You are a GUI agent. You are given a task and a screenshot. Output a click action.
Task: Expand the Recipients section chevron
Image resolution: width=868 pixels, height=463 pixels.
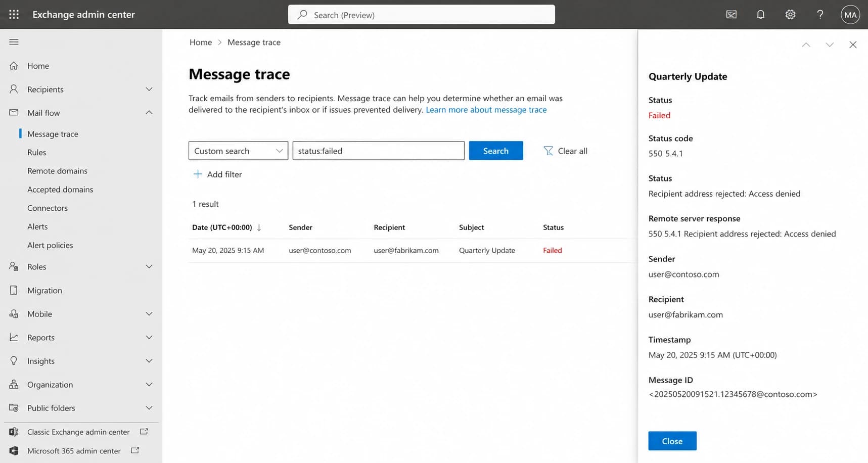(149, 89)
